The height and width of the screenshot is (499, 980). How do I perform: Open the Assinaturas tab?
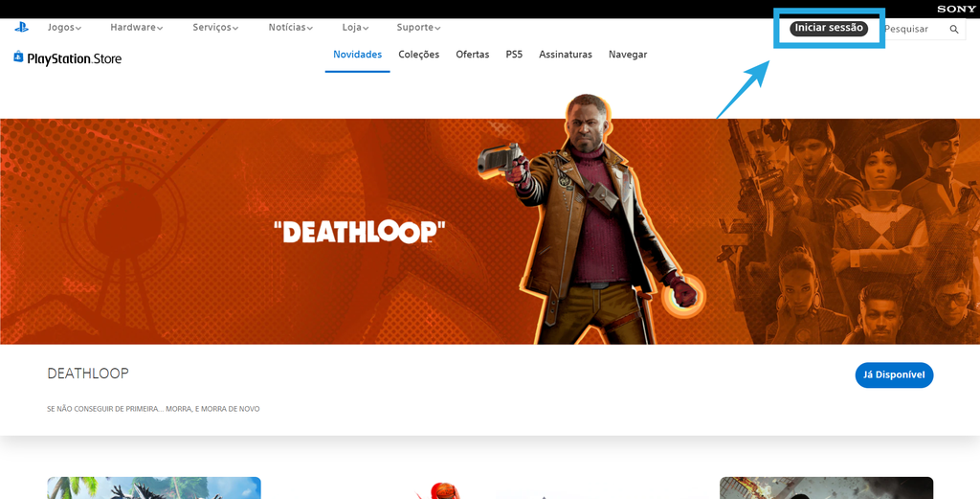566,55
